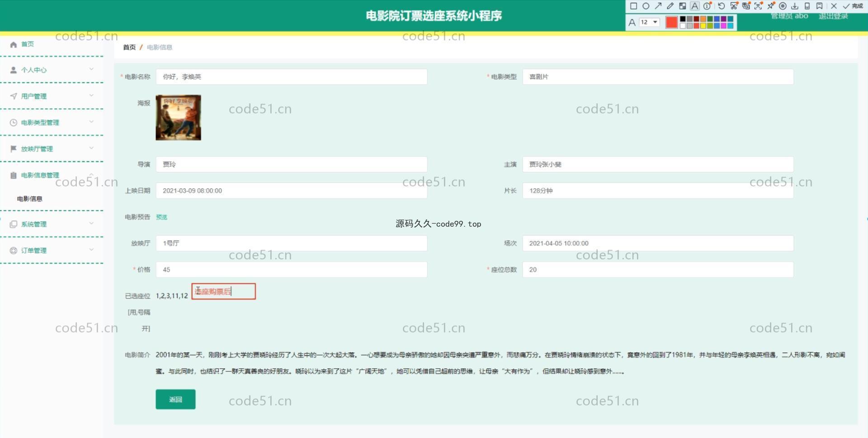This screenshot has width=868, height=438.
Task: Click the flag icon beside 放映厅管理
Action: pyautogui.click(x=13, y=149)
